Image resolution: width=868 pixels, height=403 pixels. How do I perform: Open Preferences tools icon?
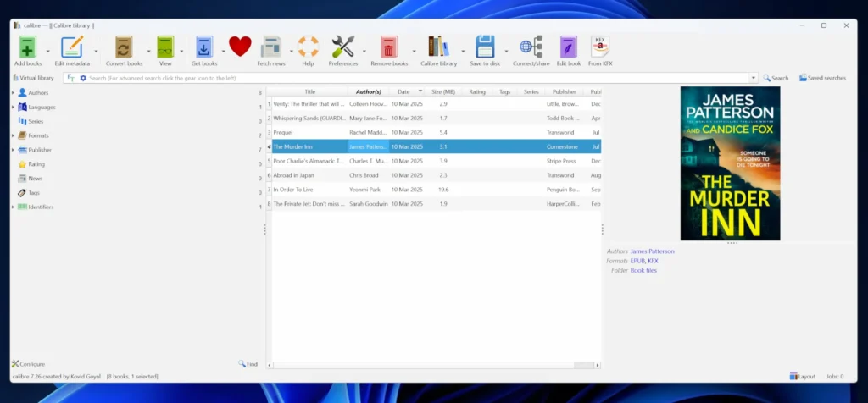(343, 47)
